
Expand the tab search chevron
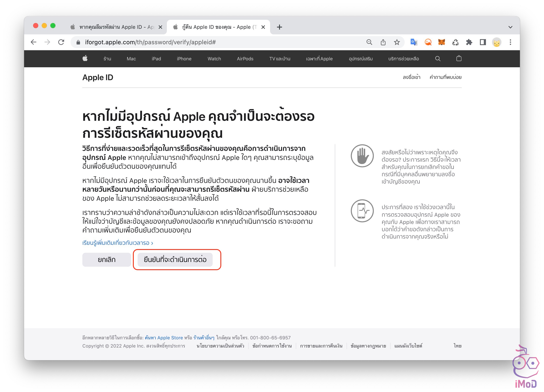[x=510, y=27]
